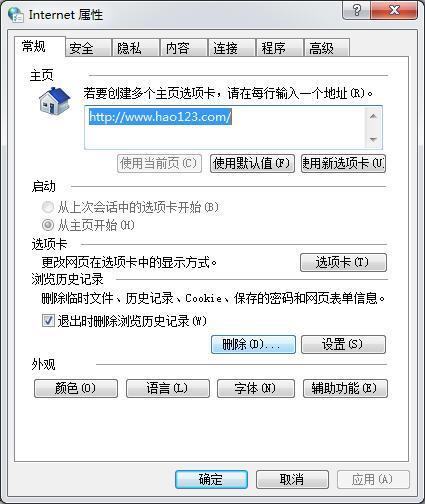Open the 连接 tab
This screenshot has height=504, width=425.
point(231,48)
